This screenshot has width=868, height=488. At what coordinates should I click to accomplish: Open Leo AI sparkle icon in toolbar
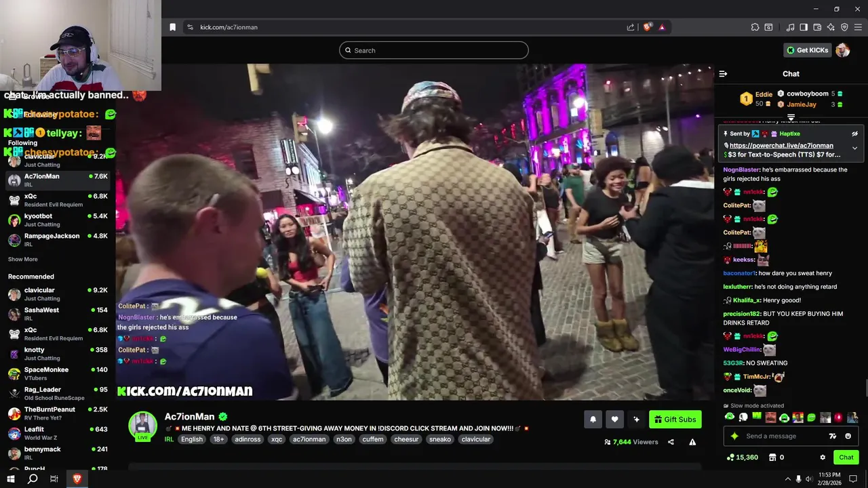(831, 27)
